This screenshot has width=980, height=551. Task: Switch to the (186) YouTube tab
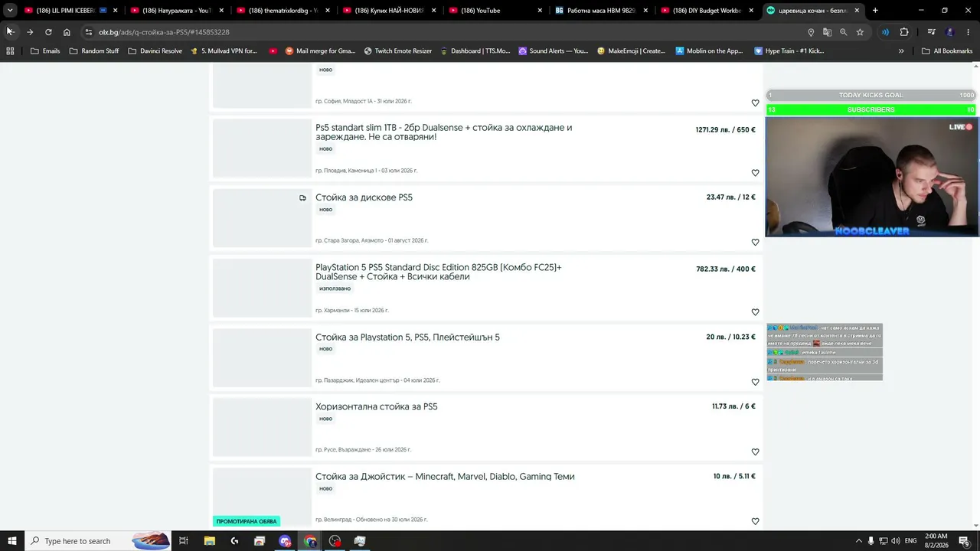pos(495,11)
